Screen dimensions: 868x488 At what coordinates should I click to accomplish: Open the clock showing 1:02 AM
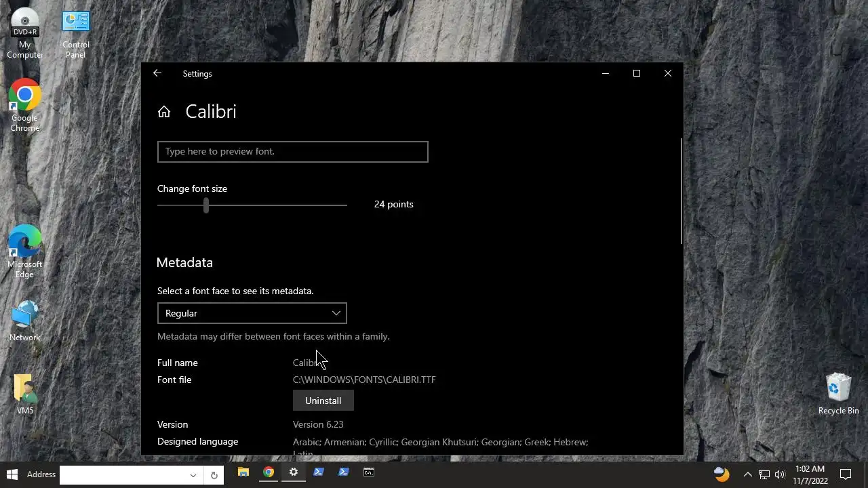tap(810, 474)
